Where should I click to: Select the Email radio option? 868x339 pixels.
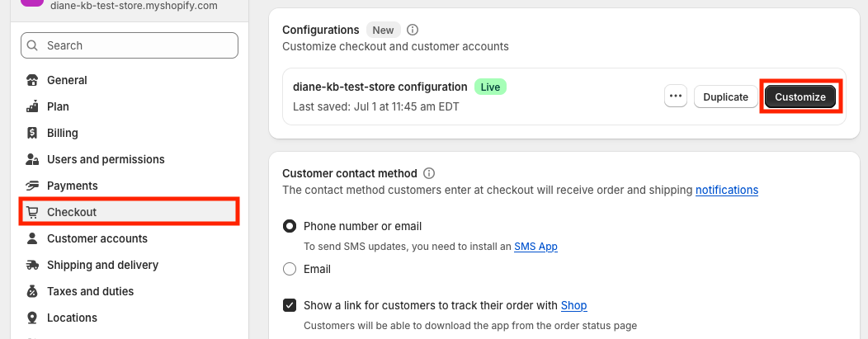290,269
